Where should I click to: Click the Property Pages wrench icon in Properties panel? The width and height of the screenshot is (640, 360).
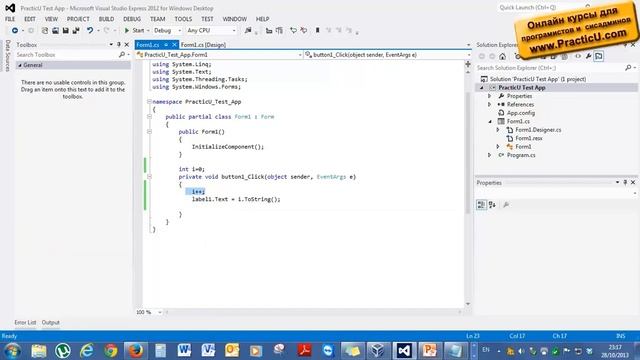[x=506, y=205]
